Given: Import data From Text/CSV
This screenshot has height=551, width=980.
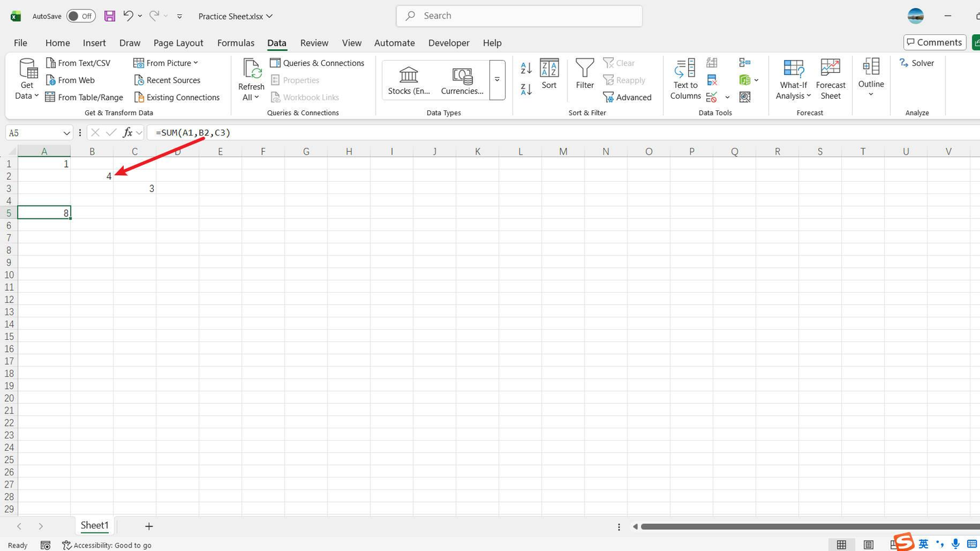Looking at the screenshot, I should (x=78, y=63).
